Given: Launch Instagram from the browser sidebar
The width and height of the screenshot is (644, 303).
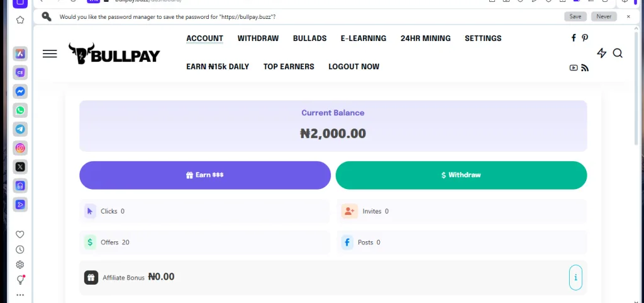Looking at the screenshot, I should pos(20,148).
